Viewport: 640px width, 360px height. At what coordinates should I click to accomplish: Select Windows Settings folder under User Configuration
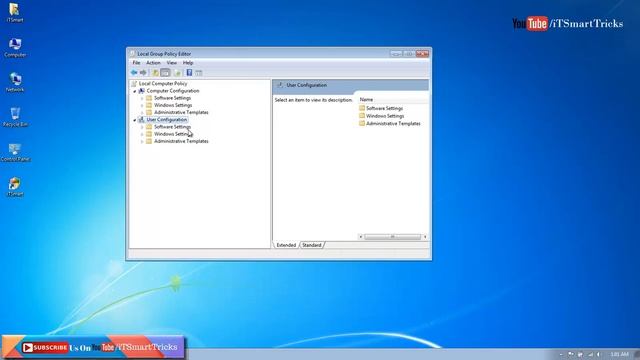click(173, 134)
